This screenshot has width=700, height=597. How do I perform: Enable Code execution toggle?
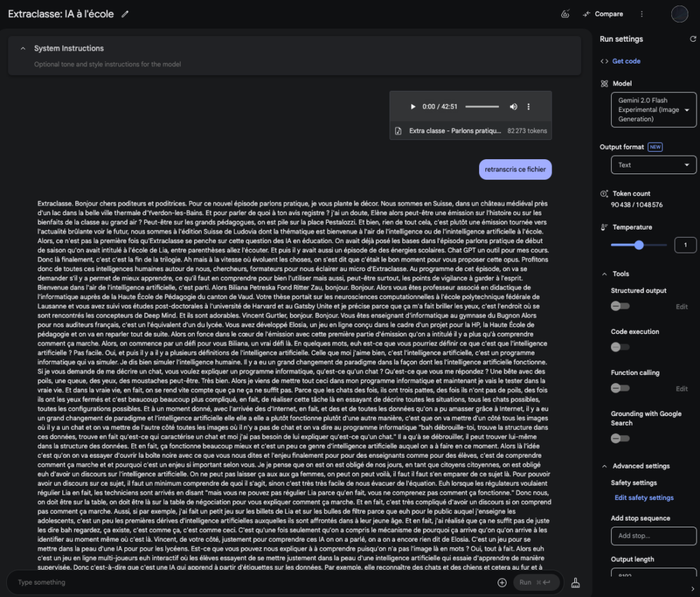[620, 347]
